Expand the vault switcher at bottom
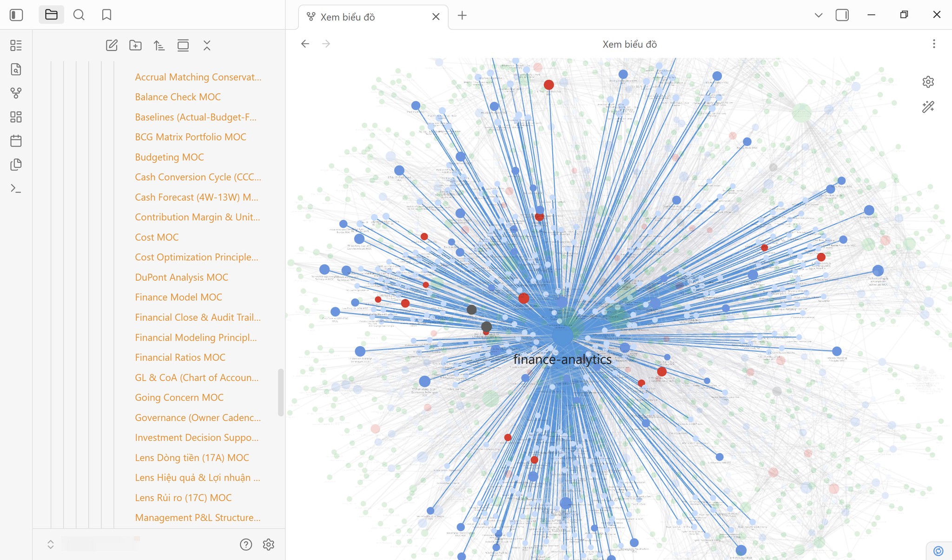 (x=51, y=544)
